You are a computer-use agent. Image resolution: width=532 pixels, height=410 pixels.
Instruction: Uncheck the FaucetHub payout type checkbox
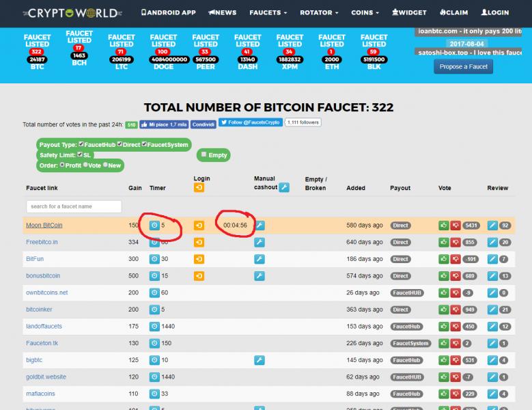(x=81, y=144)
